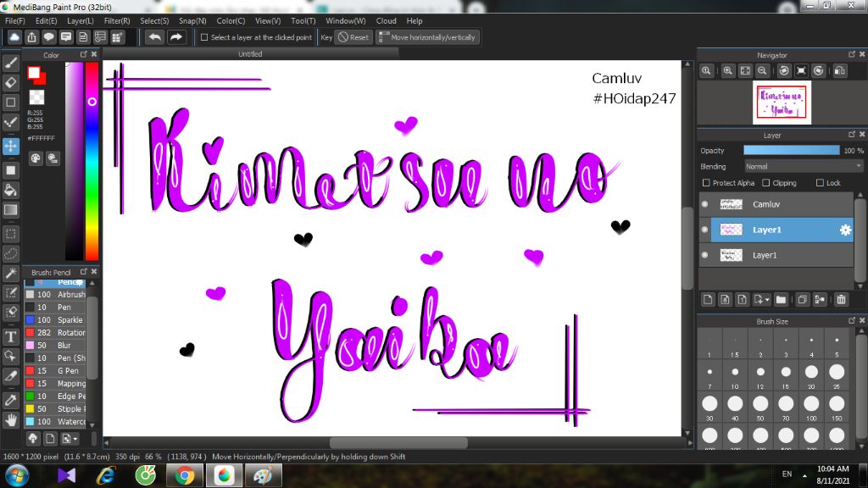Select the Brush tool

coord(10,63)
